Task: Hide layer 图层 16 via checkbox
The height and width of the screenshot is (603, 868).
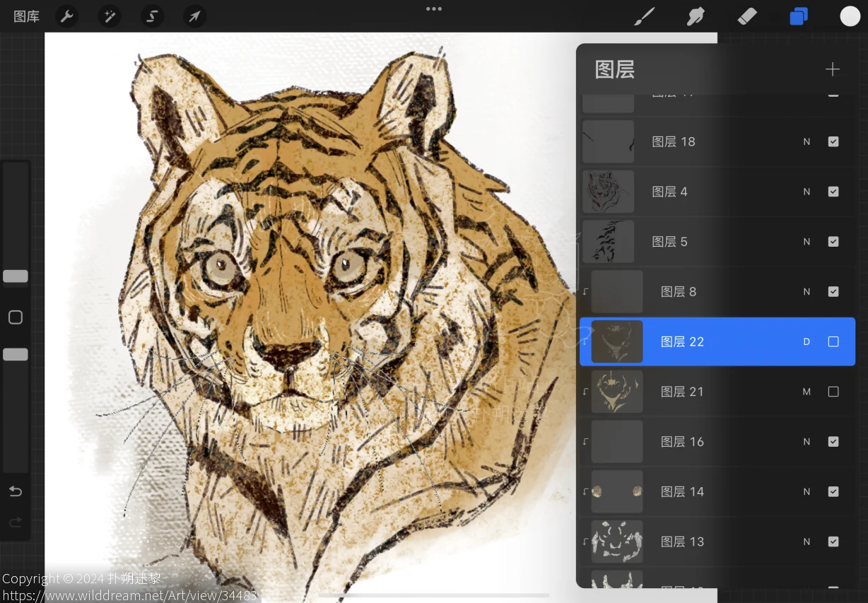Action: 833,442
